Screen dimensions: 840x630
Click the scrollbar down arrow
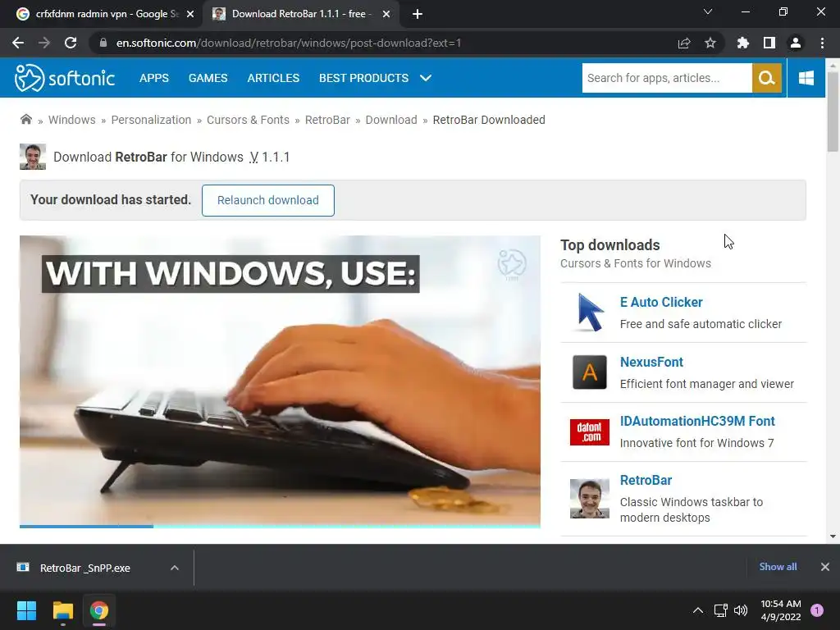pyautogui.click(x=833, y=536)
